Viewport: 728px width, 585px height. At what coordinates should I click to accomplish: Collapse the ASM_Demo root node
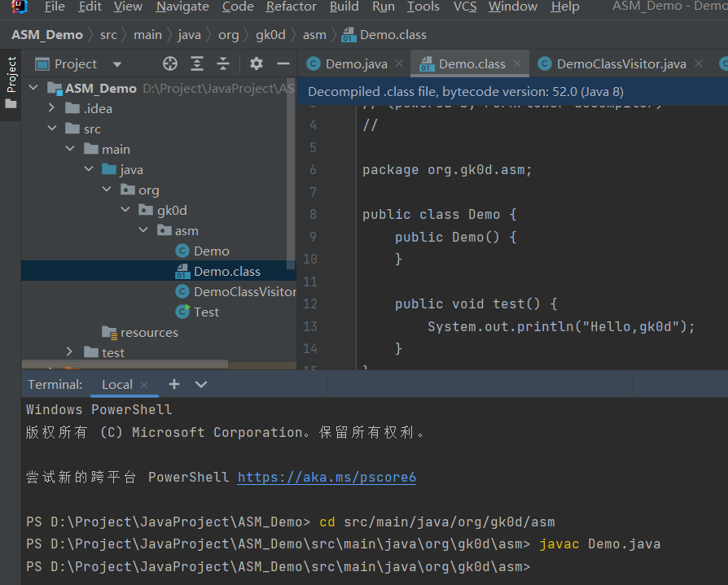point(33,87)
